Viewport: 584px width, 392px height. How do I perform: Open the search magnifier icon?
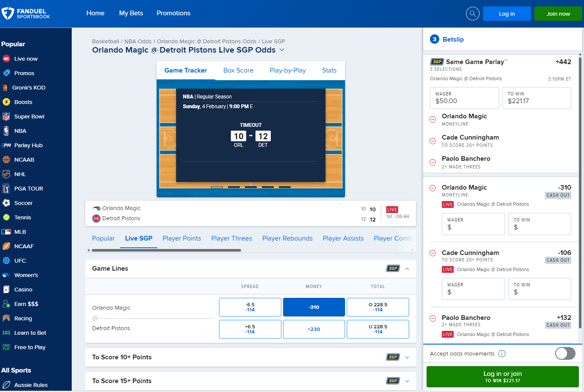point(472,14)
